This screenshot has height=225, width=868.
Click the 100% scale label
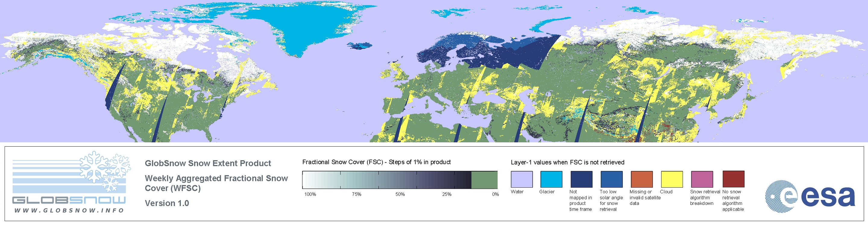(310, 194)
